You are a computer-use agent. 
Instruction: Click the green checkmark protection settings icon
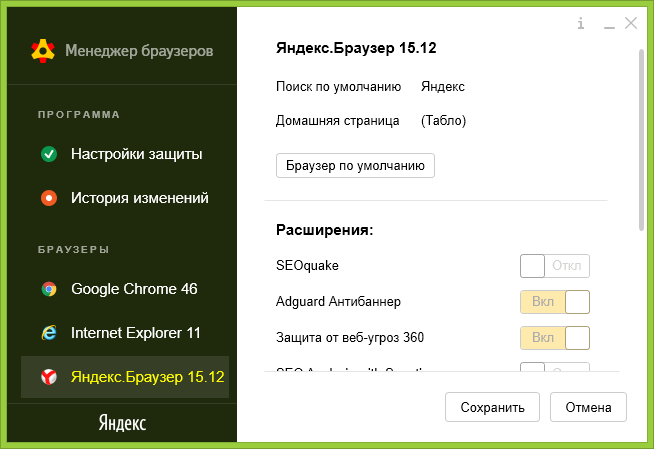pos(49,154)
